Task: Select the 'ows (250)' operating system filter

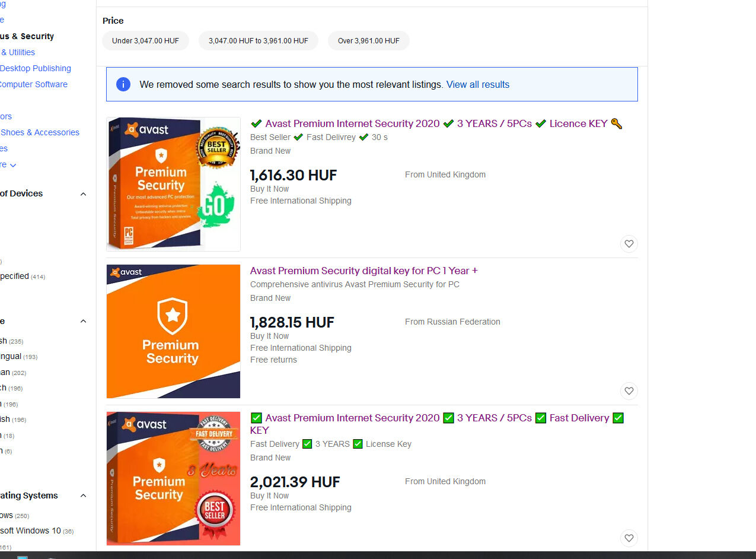Action: pyautogui.click(x=14, y=515)
